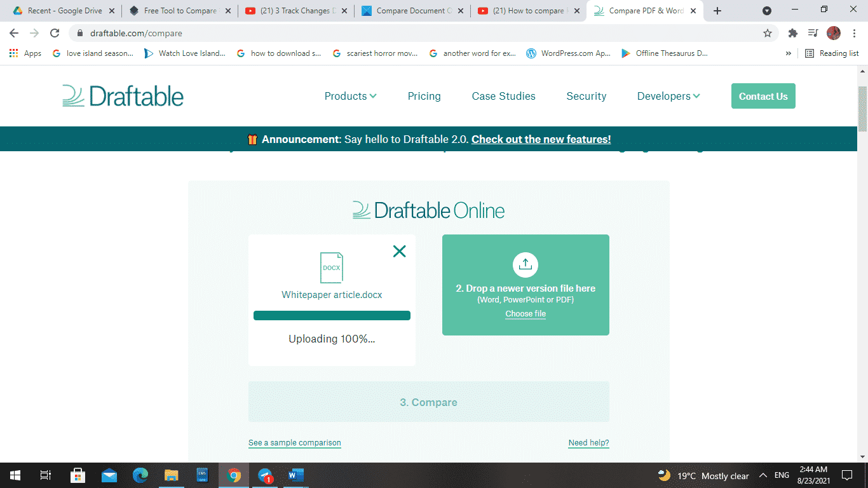Viewport: 868px width, 488px height.
Task: Close the Compare Document tab
Action: click(460, 11)
